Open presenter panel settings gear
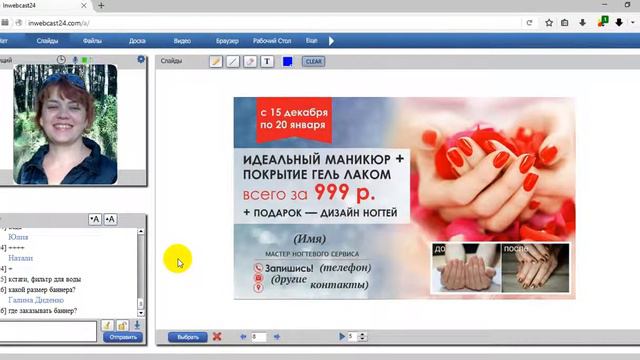This screenshot has width=640, height=360. click(141, 60)
